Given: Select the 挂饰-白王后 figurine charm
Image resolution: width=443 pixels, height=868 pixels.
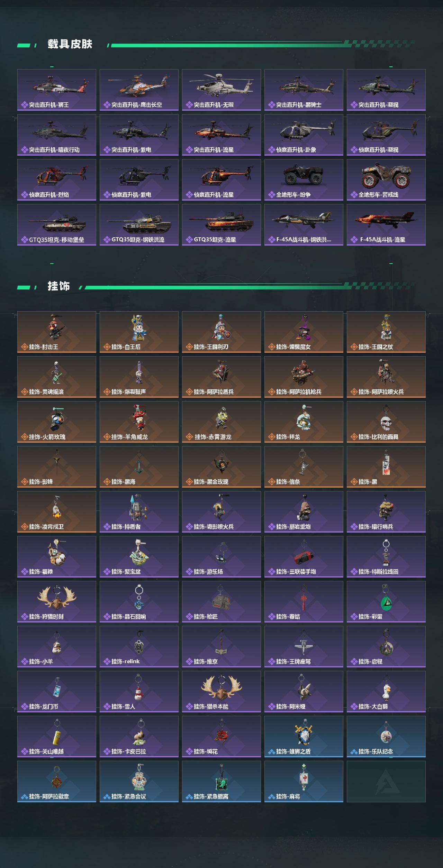Looking at the screenshot, I should coord(139,328).
